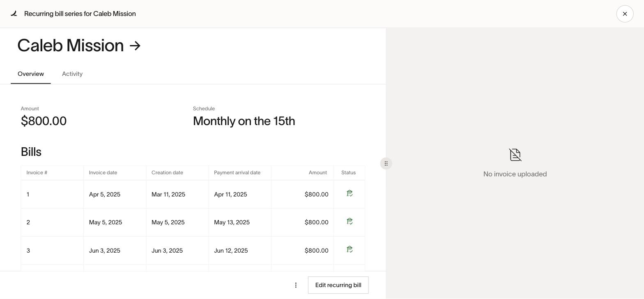The width and height of the screenshot is (644, 299).
Task: Click paid status icon for invoice 3
Action: 350,249
